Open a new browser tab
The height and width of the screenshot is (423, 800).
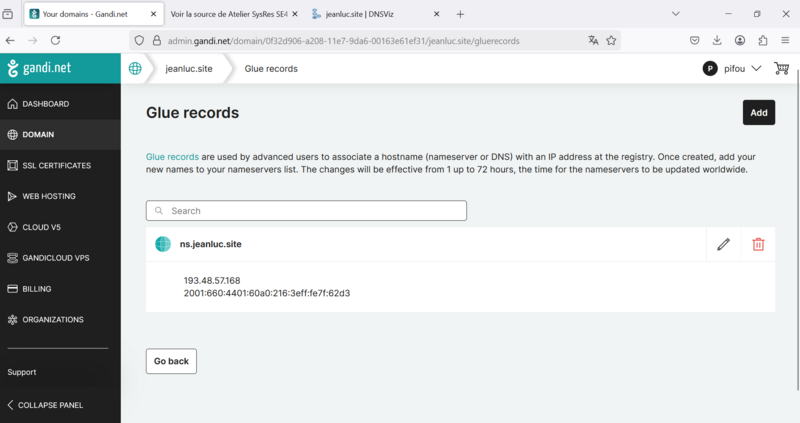(x=460, y=14)
